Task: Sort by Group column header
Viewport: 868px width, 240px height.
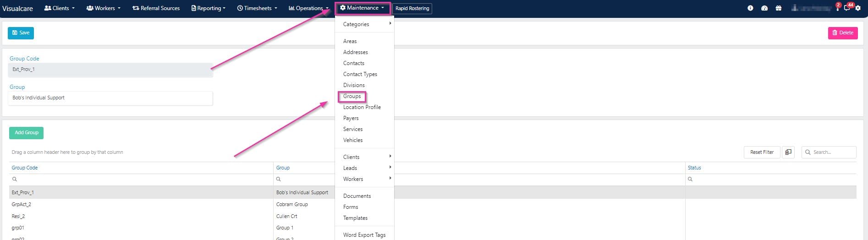Action: point(283,168)
